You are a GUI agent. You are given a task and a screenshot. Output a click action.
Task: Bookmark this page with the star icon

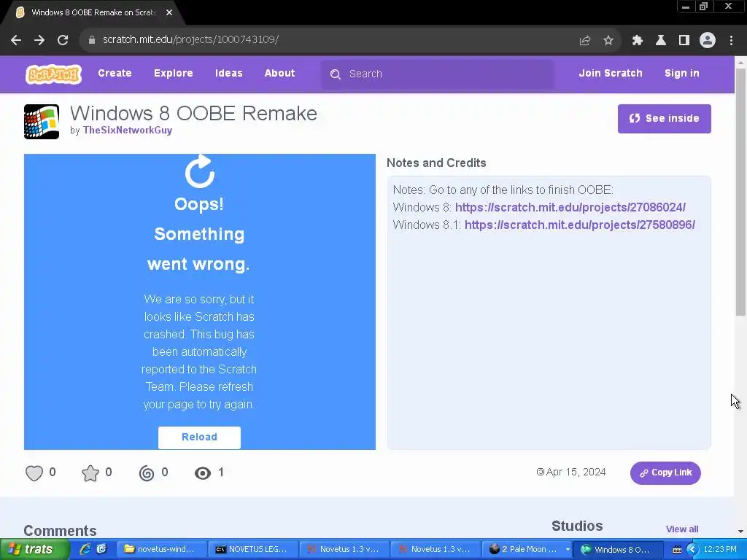point(608,41)
